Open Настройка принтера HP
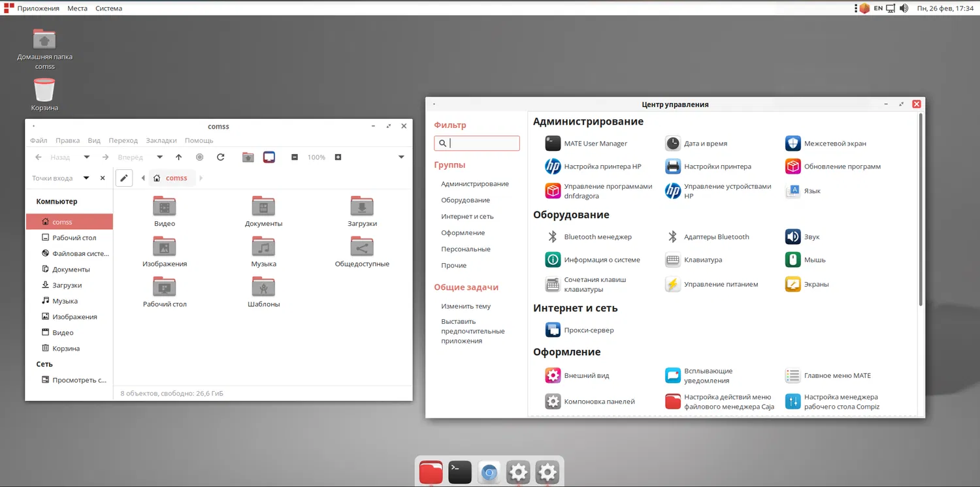 coord(593,166)
